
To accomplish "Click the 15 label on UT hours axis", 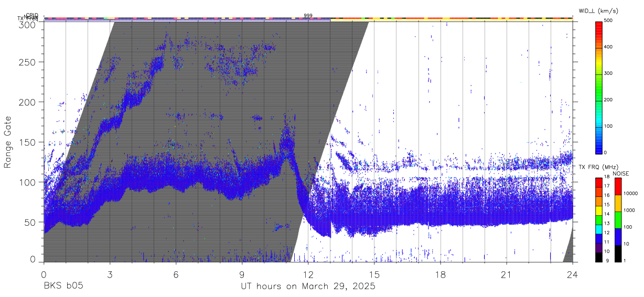I will coord(374,274).
